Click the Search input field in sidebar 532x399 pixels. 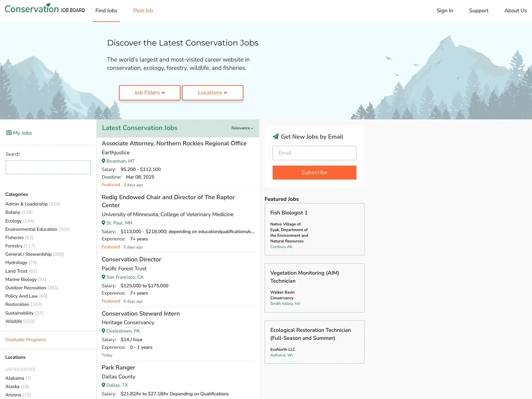[x=48, y=167]
